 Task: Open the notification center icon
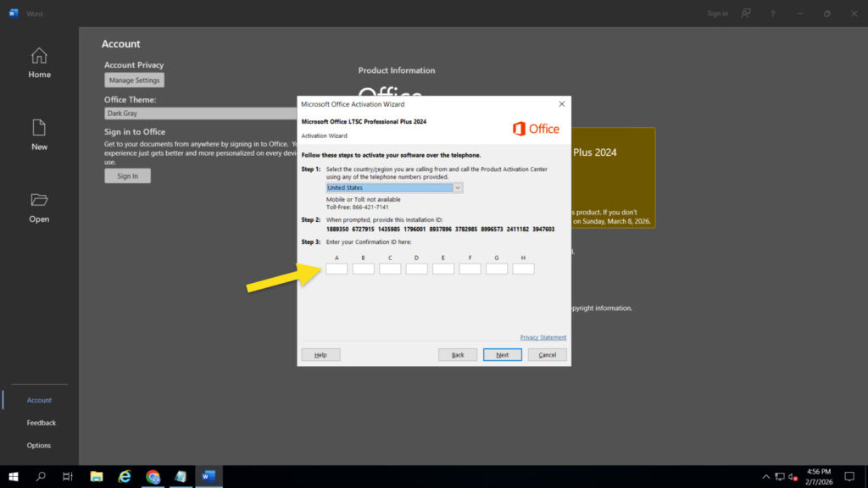pos(849,476)
